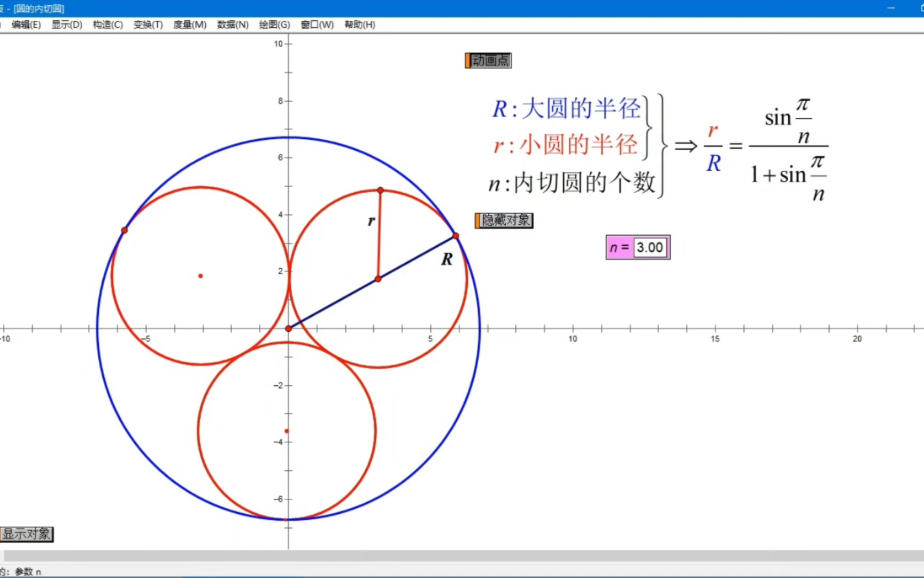
Task: Click the y-axis tick label 8
Action: click(x=280, y=101)
